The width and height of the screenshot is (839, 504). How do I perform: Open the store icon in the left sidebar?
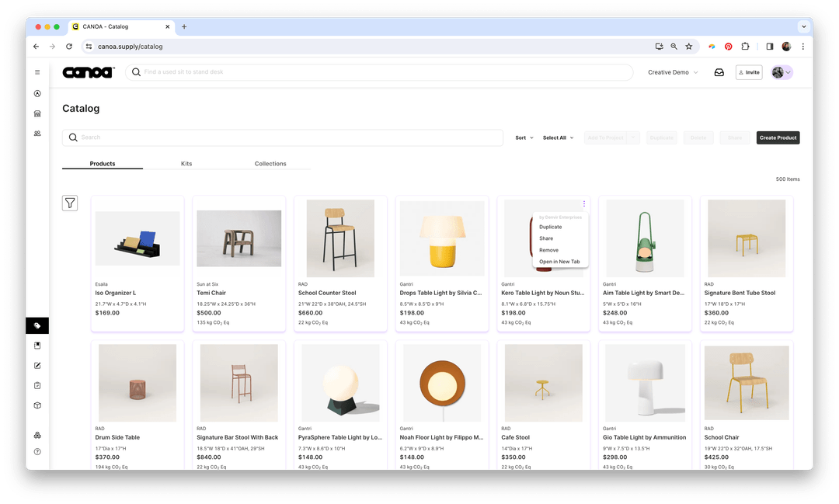coord(37,113)
